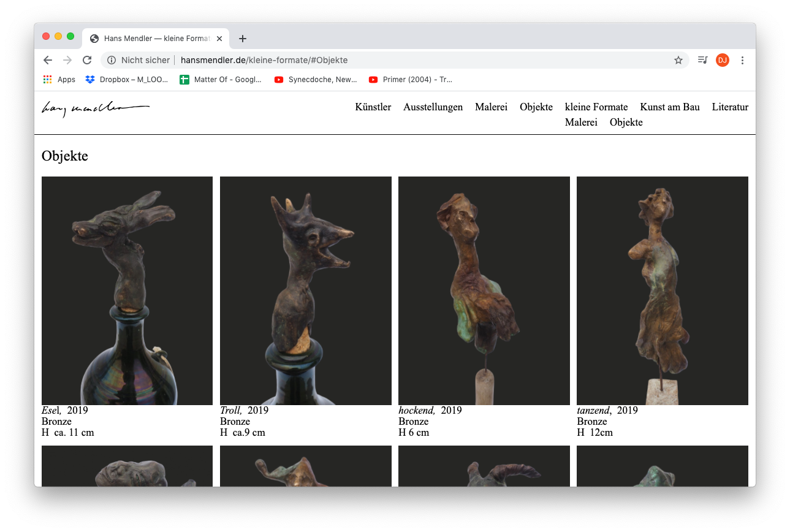The height and width of the screenshot is (532, 790).
Task: Close the Hans Mendler tab
Action: [219, 39]
